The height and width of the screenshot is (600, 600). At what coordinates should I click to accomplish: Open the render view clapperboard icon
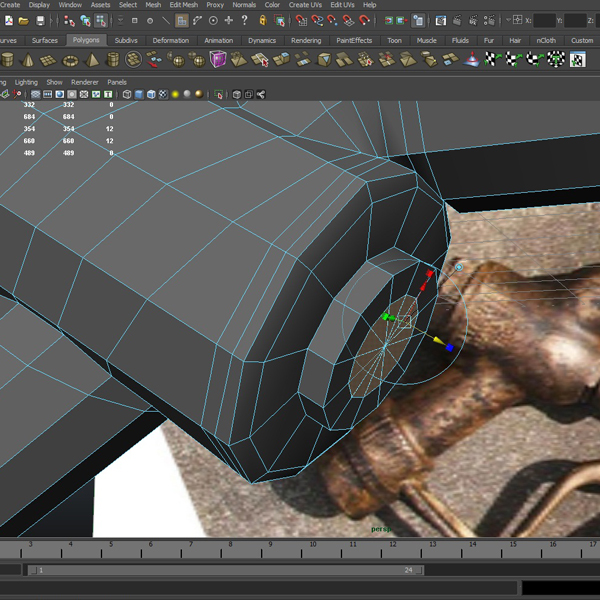point(440,20)
